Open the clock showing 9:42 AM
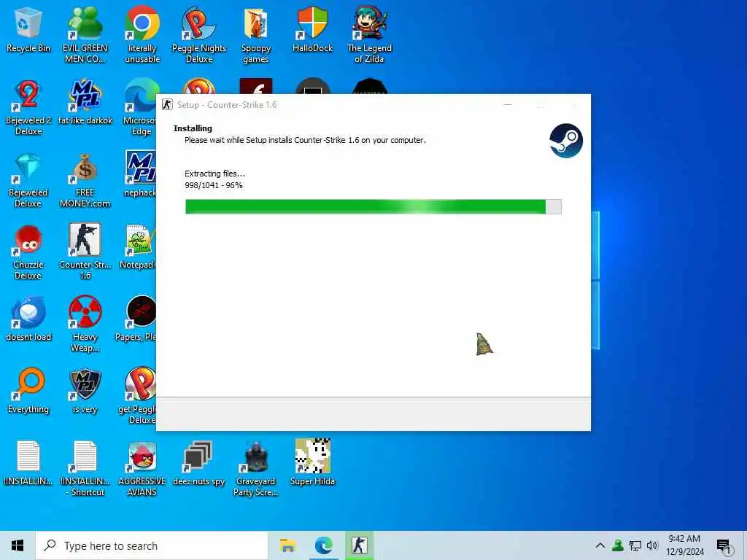Screen dimensions: 747x560 click(x=684, y=545)
